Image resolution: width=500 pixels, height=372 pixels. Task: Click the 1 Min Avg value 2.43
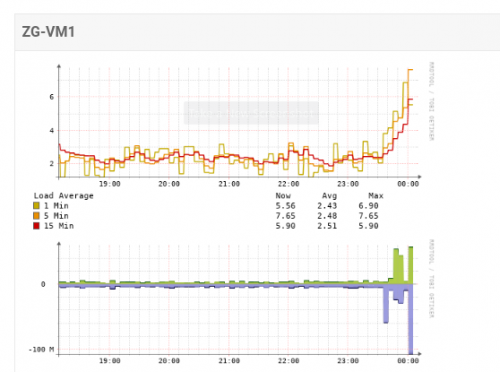327,206
